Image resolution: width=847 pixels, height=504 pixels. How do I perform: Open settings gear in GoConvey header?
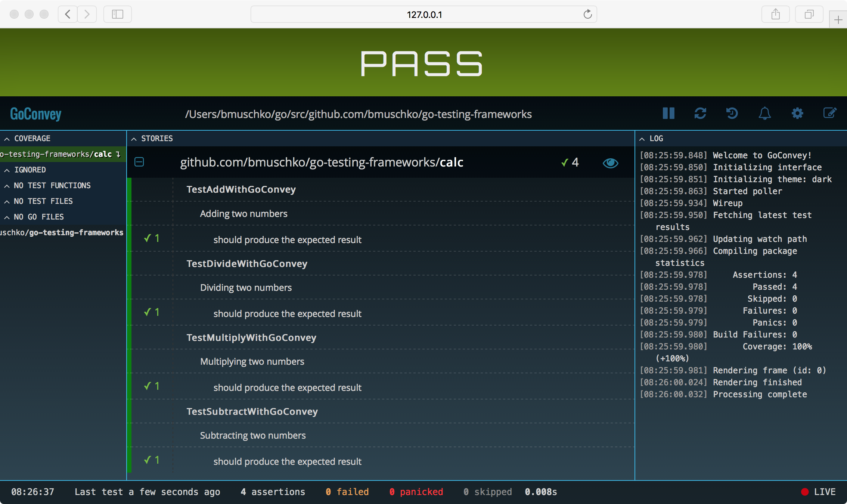pos(797,113)
